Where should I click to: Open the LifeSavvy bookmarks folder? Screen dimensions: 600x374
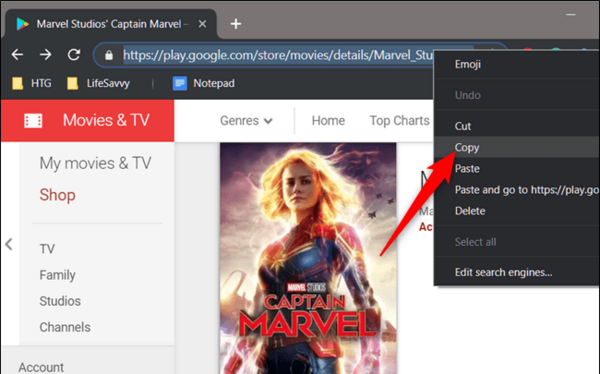tap(98, 83)
